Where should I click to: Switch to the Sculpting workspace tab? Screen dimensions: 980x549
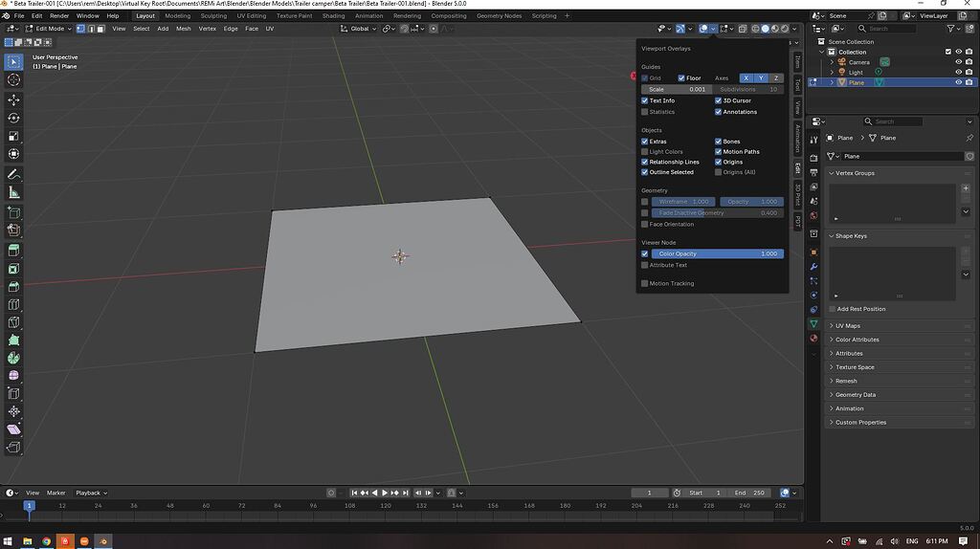point(213,15)
